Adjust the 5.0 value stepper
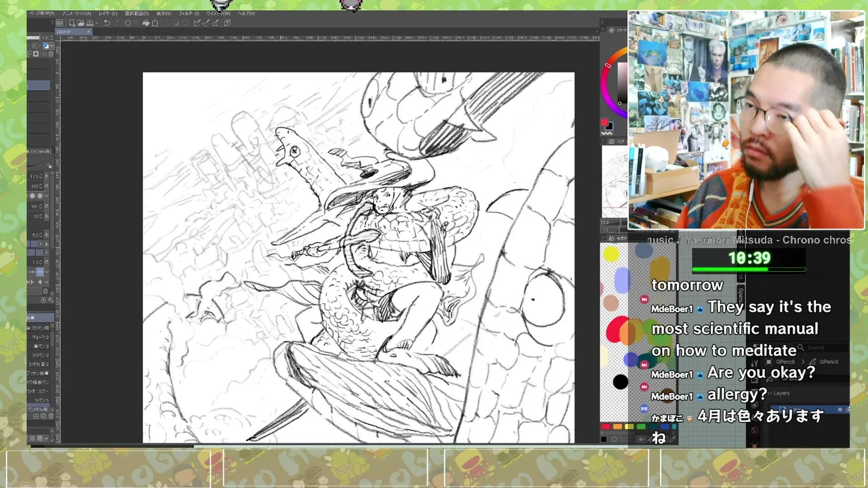This screenshot has height=488, width=868. [x=41, y=235]
